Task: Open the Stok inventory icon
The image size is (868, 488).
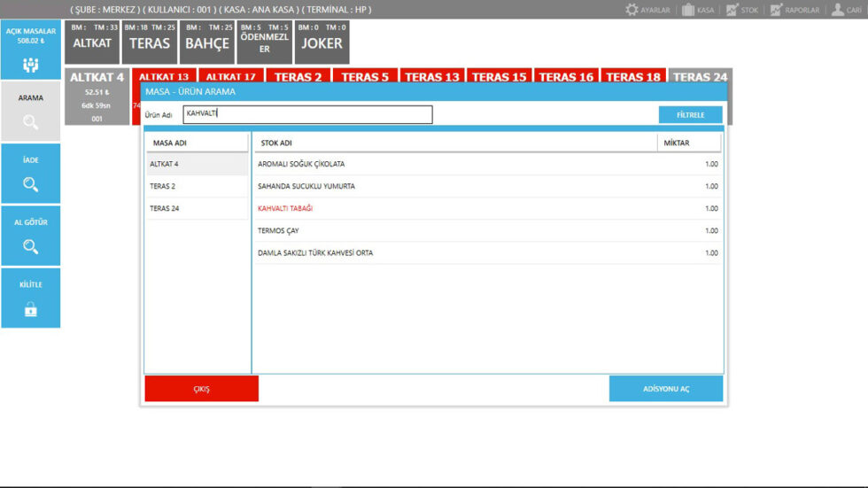Action: coord(732,10)
